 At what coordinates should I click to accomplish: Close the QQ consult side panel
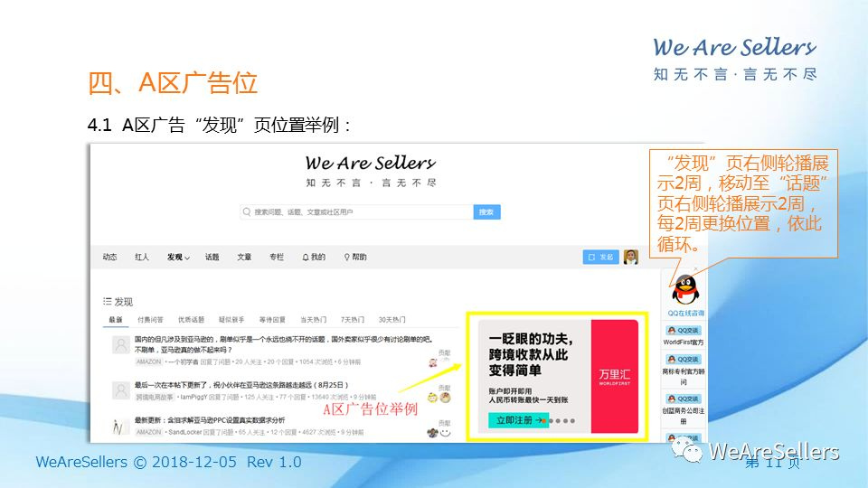tap(696, 269)
